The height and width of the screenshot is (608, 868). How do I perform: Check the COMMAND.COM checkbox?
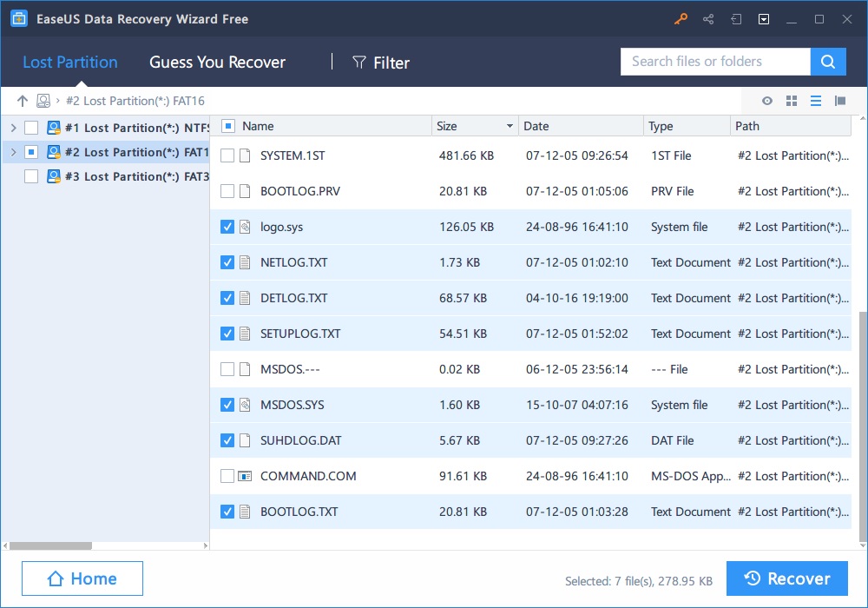tap(227, 476)
